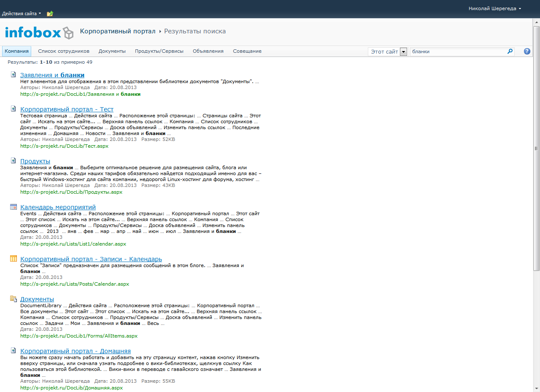540x392 pixels.
Task: Follow the DocLib/Продукты.aspx URL
Action: (x=71, y=192)
